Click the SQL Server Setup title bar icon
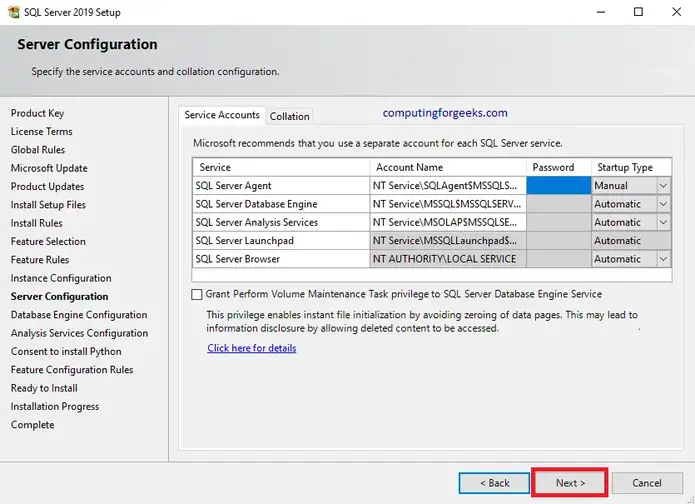The image size is (695, 504). (x=12, y=11)
